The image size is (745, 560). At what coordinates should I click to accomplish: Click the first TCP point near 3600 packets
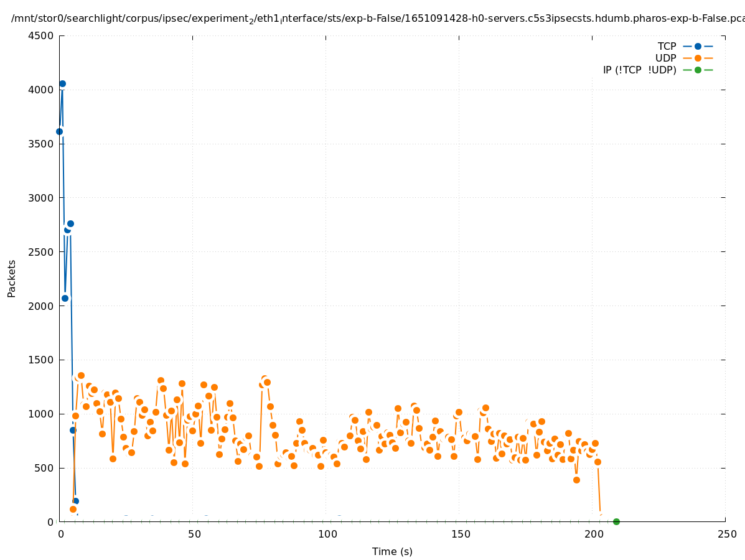pos(60,131)
